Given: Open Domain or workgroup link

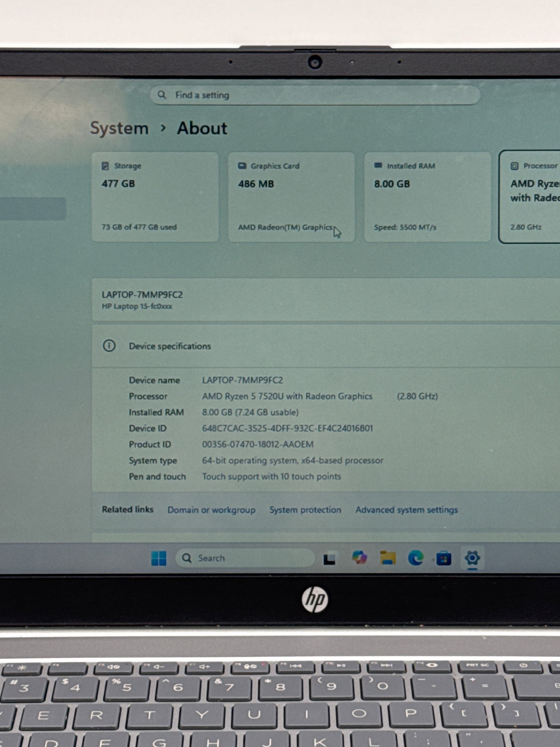Looking at the screenshot, I should coord(211,510).
